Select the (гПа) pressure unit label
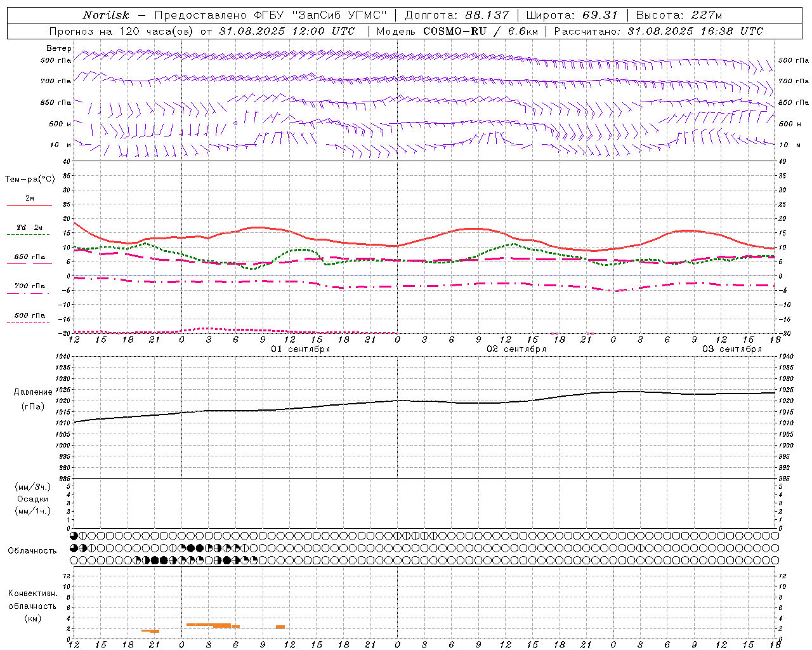The image size is (812, 650). (x=33, y=407)
